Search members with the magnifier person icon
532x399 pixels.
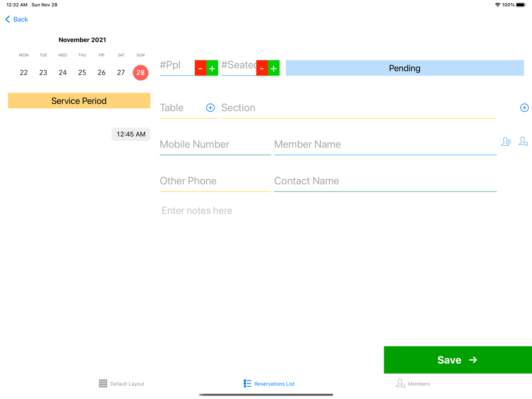(x=523, y=142)
